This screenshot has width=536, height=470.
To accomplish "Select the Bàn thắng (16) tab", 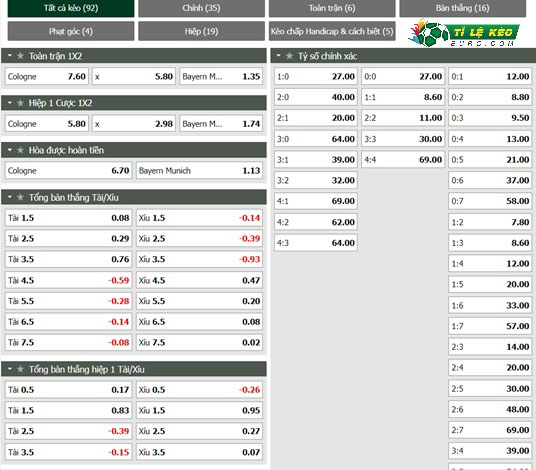I will 463,8.
